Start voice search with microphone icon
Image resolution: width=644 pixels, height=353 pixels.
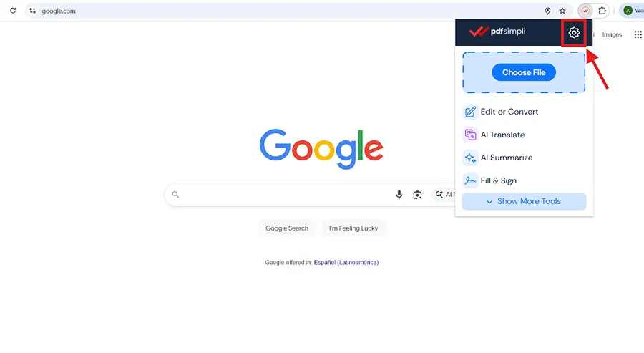tap(399, 194)
